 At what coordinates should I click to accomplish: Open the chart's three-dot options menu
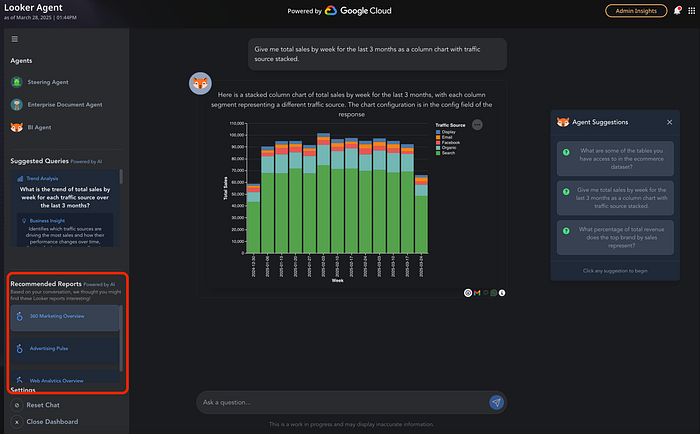tap(477, 125)
